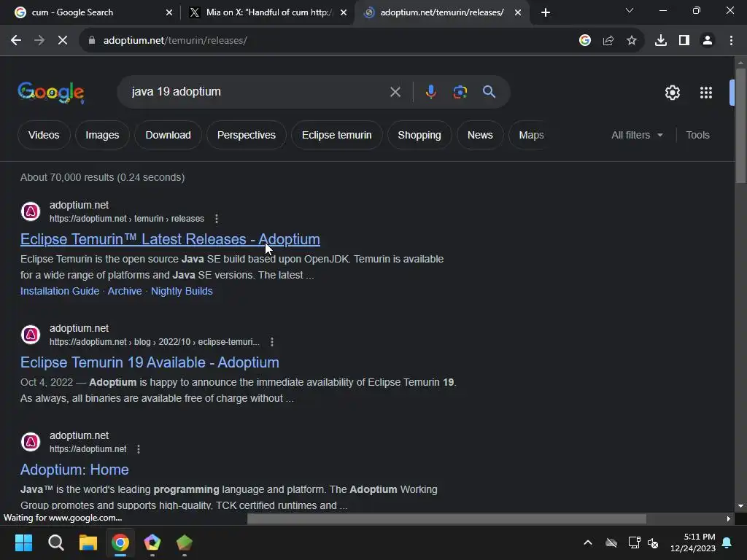Screen dimensions: 747x560
Task: Open the Windows Start menu
Action: pyautogui.click(x=23, y=542)
